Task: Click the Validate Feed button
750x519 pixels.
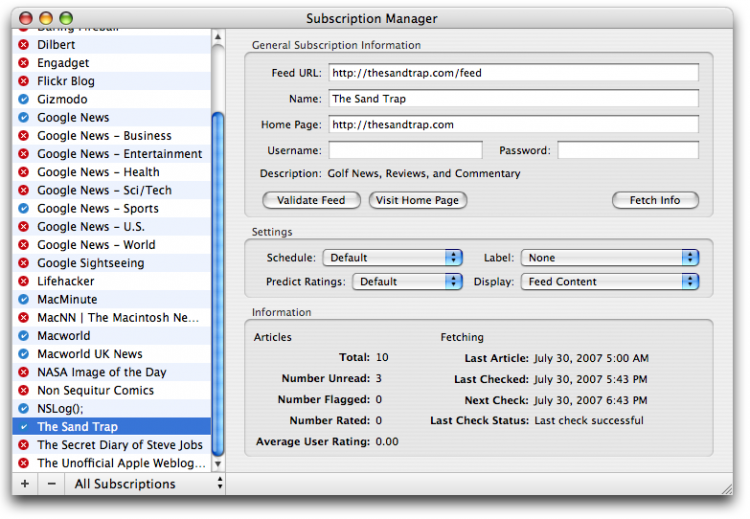Action: [x=311, y=200]
